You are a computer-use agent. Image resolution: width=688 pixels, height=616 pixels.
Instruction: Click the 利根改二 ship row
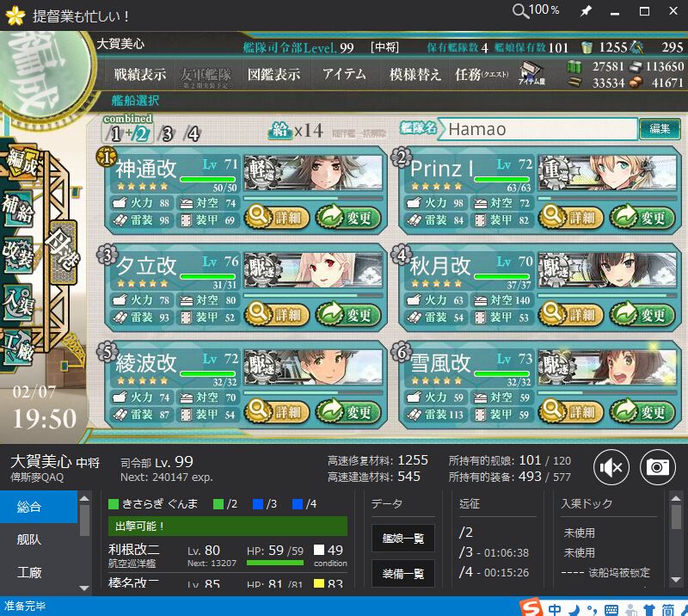[x=228, y=556]
